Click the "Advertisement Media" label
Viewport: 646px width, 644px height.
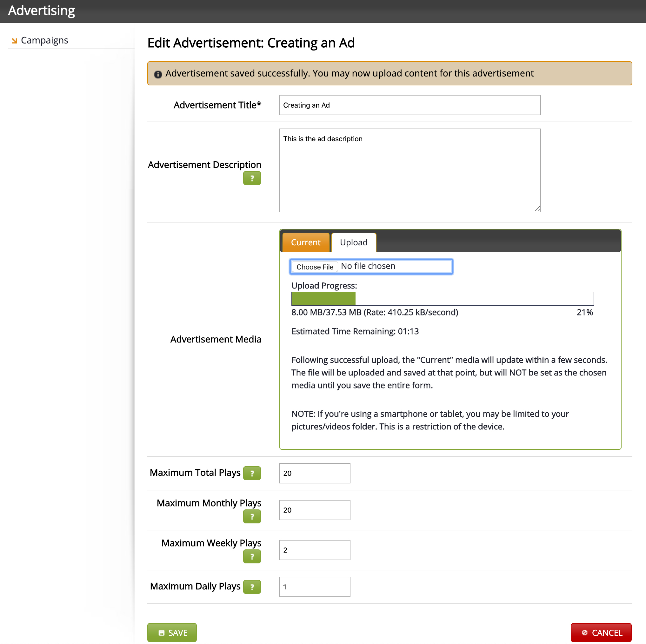pos(216,339)
